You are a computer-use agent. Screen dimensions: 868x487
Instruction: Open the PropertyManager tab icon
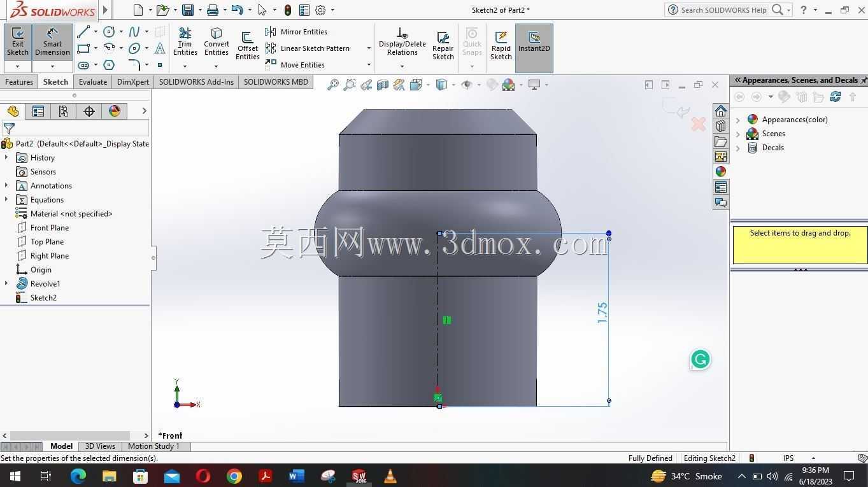[38, 111]
